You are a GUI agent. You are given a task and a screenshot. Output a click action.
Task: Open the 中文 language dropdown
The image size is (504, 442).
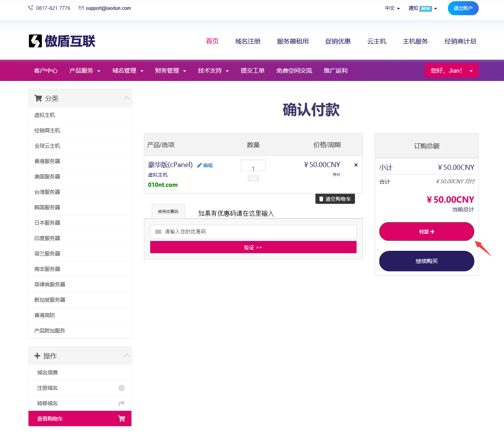click(392, 8)
